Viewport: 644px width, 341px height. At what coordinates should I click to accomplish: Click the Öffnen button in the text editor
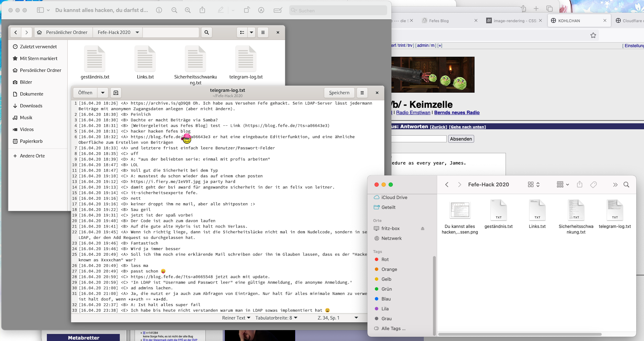click(85, 93)
